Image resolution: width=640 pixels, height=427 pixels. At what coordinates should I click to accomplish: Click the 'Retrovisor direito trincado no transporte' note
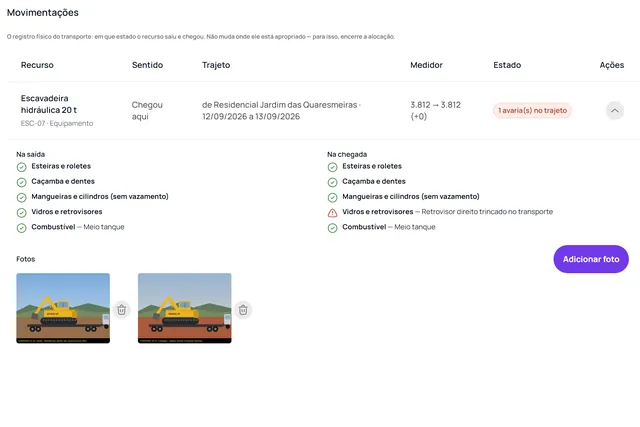point(487,211)
